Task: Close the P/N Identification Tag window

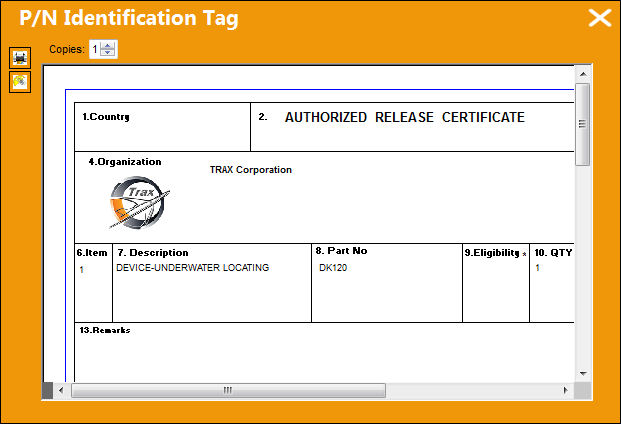Action: pos(600,18)
